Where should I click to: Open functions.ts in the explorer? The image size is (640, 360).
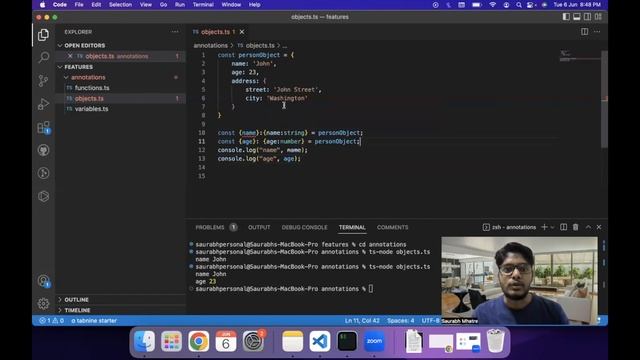[92, 88]
